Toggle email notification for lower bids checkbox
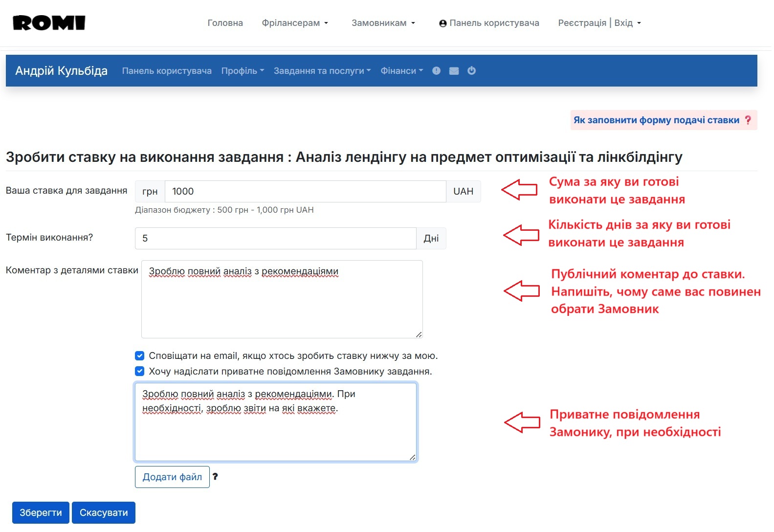Image resolution: width=774 pixels, height=532 pixels. click(x=140, y=356)
